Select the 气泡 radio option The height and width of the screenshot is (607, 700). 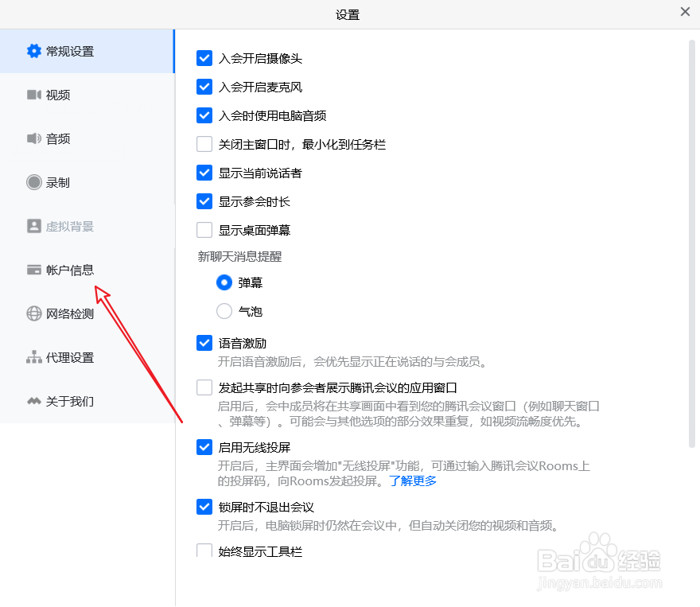(224, 311)
